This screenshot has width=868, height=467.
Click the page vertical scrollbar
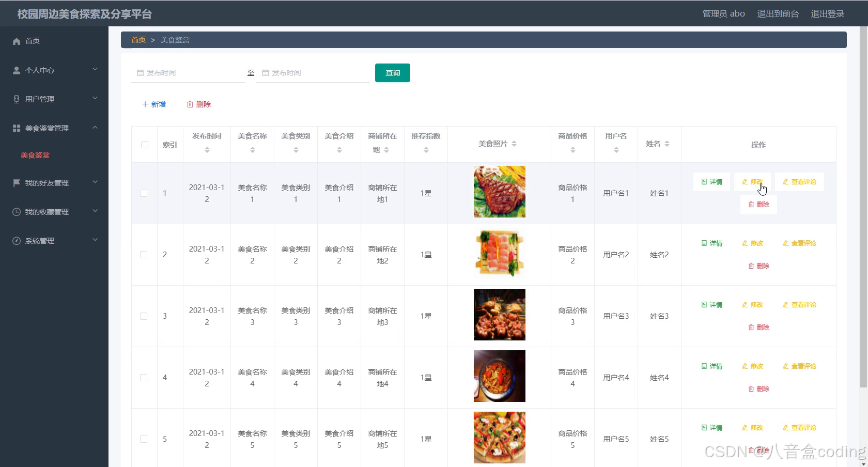pos(863,207)
